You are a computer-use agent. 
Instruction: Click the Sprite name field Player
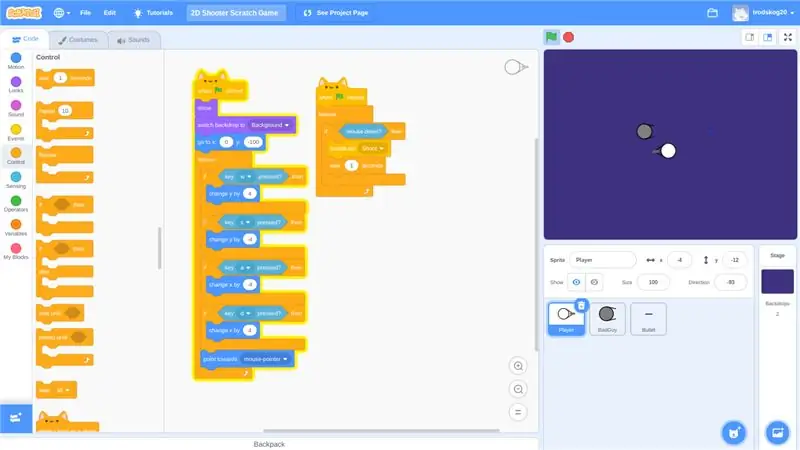pos(603,260)
